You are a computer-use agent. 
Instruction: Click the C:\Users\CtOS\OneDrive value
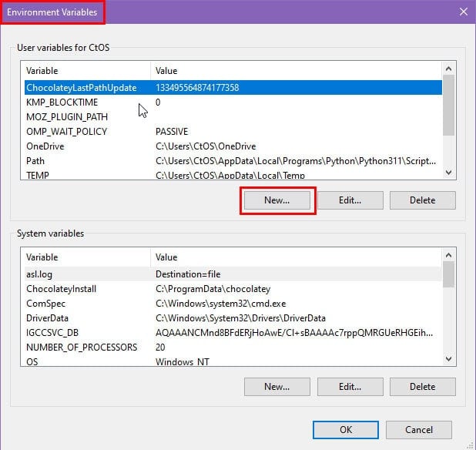(206, 146)
